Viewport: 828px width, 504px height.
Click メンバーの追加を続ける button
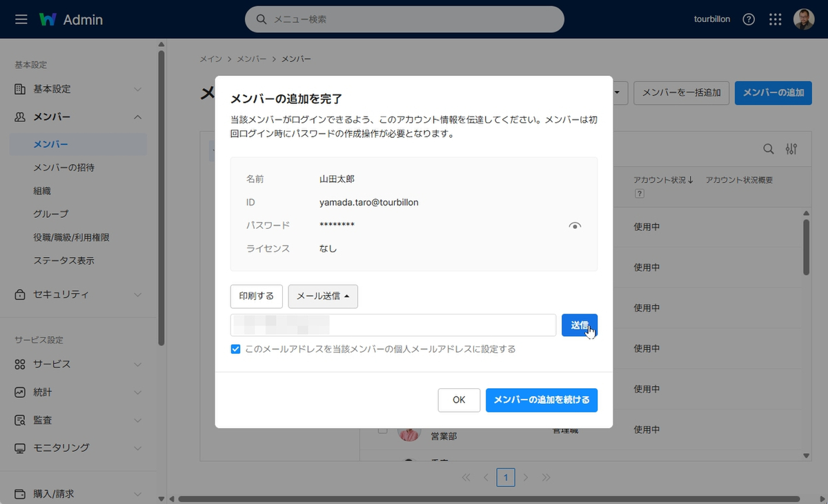542,400
